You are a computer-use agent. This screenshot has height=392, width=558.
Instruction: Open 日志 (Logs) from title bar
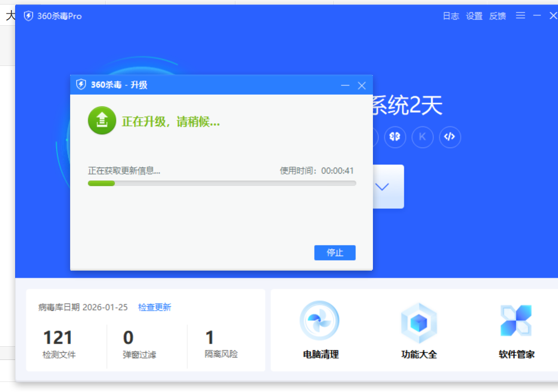pyautogui.click(x=451, y=16)
